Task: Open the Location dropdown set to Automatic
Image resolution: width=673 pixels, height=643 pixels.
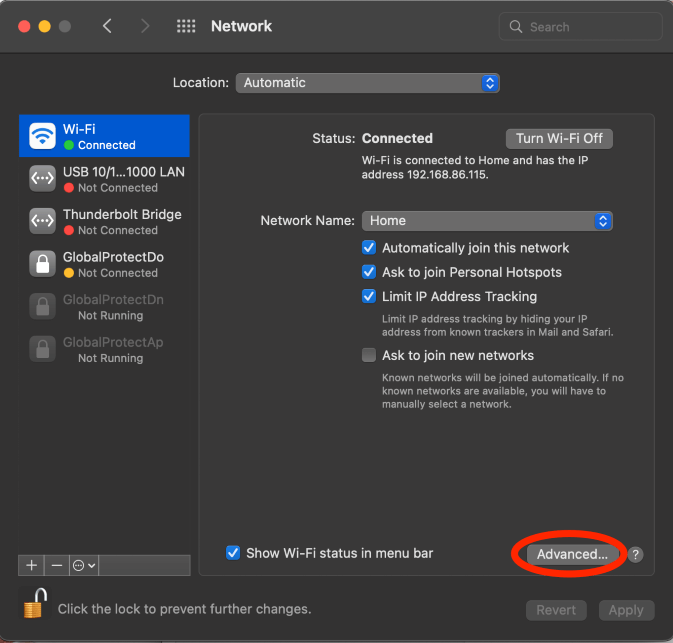Action: click(367, 83)
